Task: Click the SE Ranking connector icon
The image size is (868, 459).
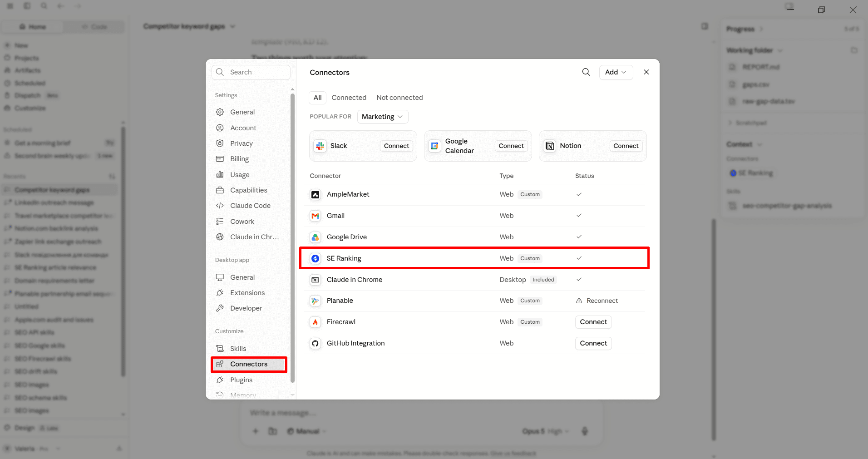Action: coord(315,258)
